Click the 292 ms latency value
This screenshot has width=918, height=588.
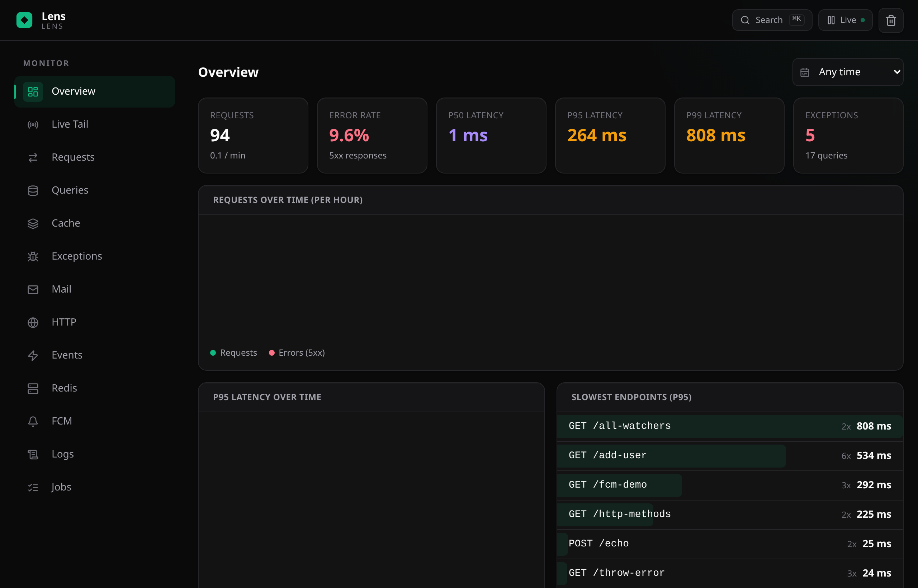(x=874, y=485)
